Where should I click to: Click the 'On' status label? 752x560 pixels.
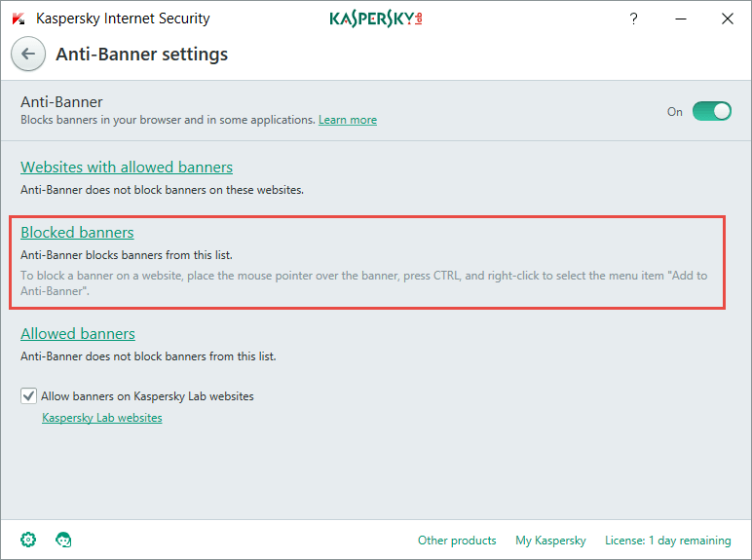[x=675, y=112]
